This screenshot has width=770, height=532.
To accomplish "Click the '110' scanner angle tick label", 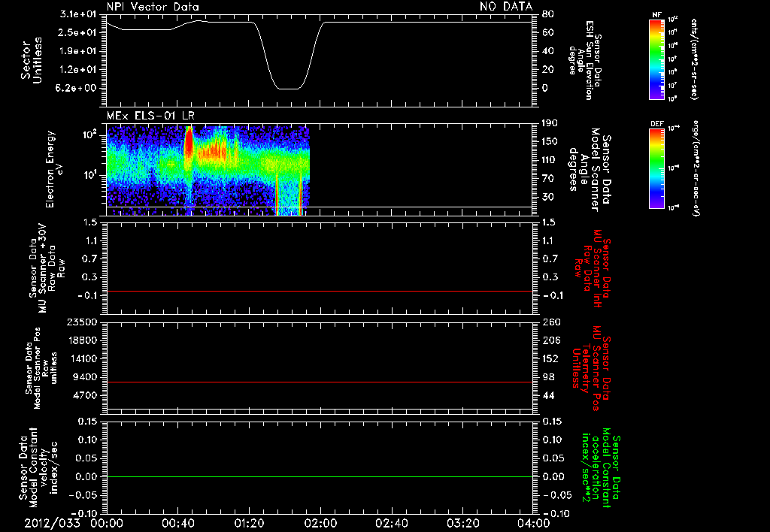I will tap(550, 160).
